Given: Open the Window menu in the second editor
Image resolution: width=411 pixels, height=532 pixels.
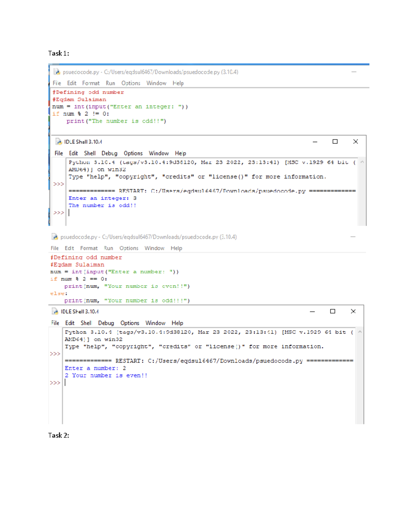Looking at the screenshot, I should click(154, 248).
